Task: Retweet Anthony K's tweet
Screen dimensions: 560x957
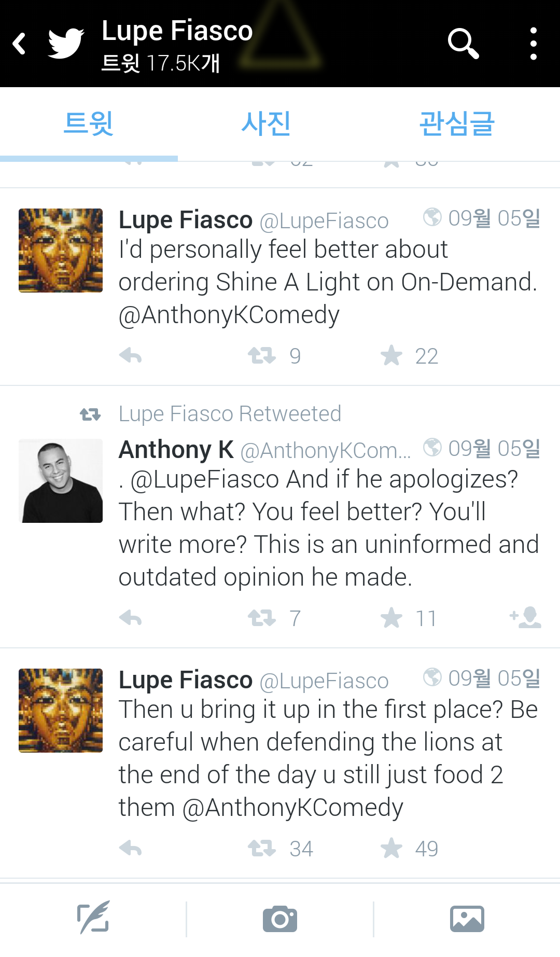Action: pos(262,618)
